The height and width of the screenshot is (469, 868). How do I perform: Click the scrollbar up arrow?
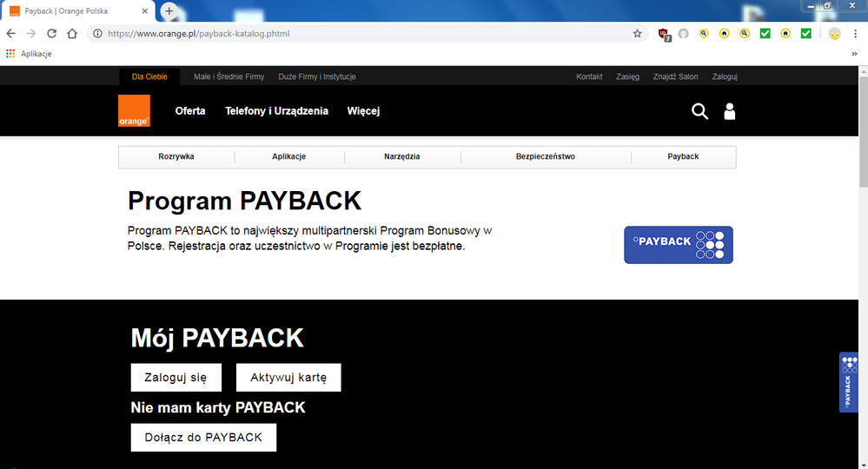point(863,71)
